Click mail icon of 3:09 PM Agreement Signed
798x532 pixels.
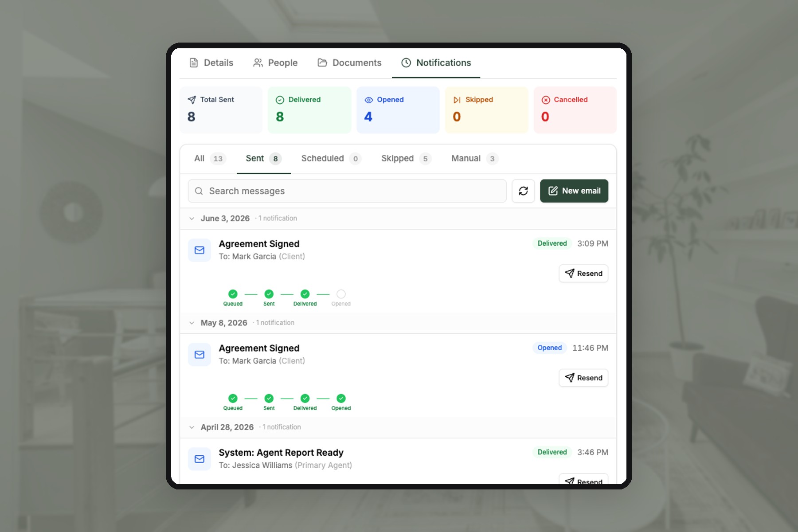[199, 250]
